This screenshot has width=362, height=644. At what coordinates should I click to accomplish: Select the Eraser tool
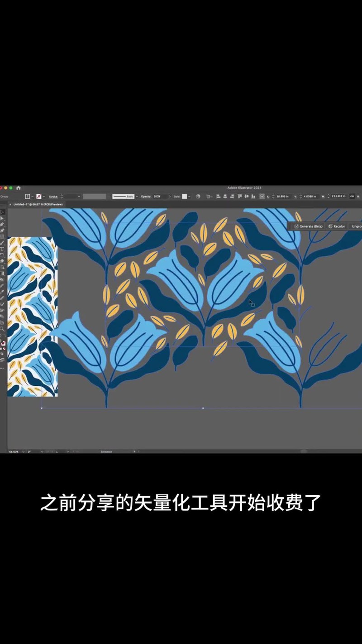click(2, 261)
